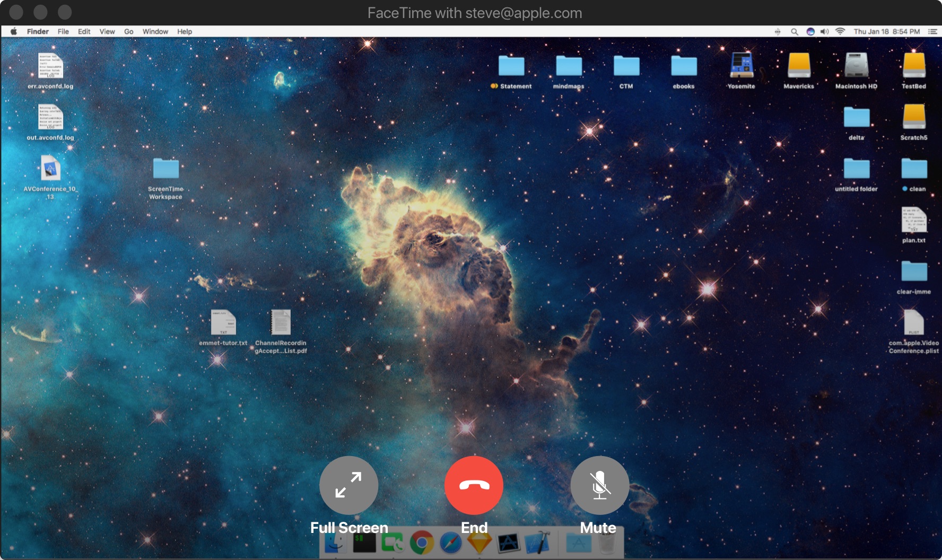
Task: Select the Mavericks drive icon
Action: pos(799,71)
